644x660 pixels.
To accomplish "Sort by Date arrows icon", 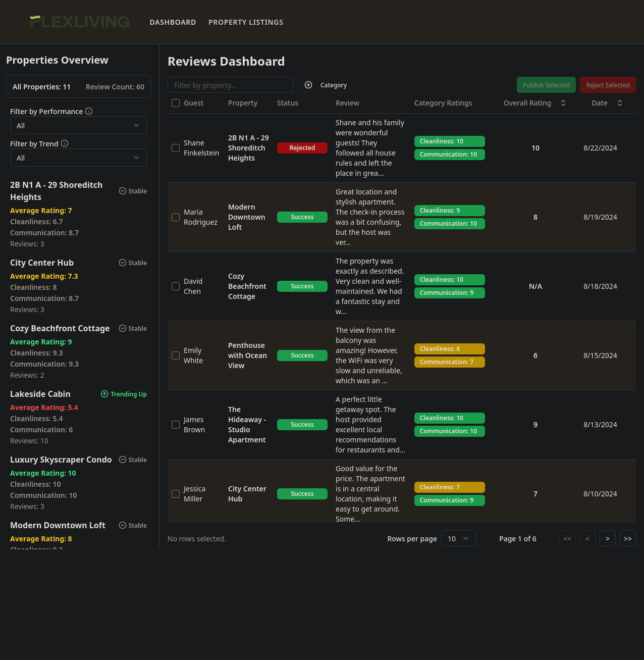I will tap(620, 103).
